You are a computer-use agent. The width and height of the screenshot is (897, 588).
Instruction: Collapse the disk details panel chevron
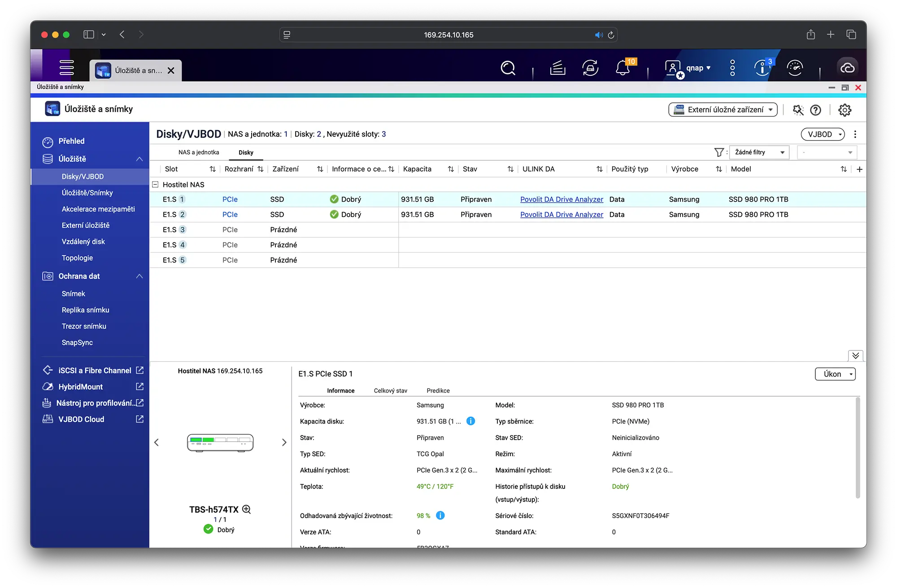[855, 355]
